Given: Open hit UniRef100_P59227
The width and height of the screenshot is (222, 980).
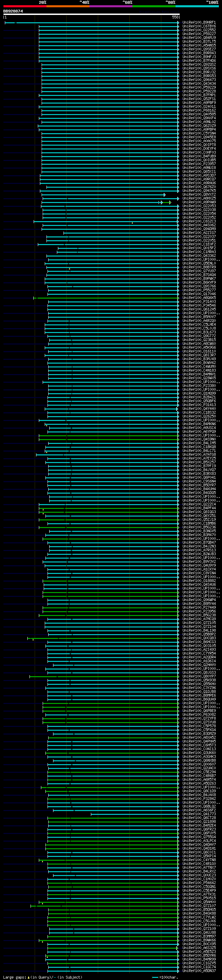Looking at the screenshot, I should 199,34.
